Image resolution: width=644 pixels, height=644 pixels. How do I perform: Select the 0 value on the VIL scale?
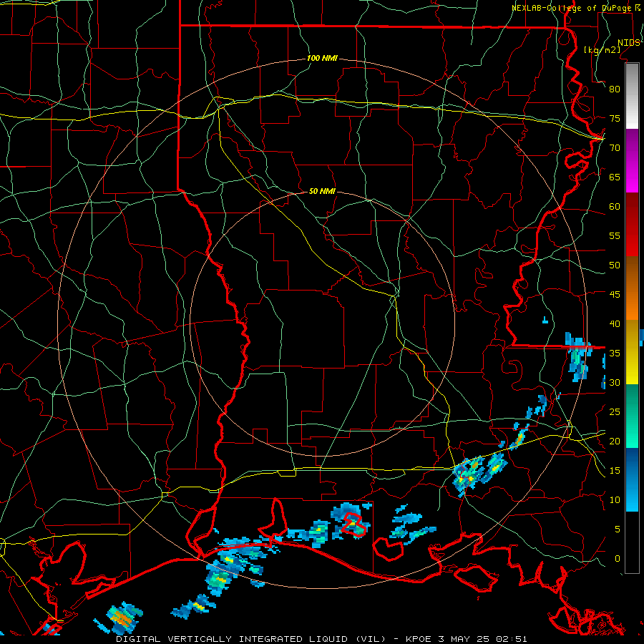[618, 559]
